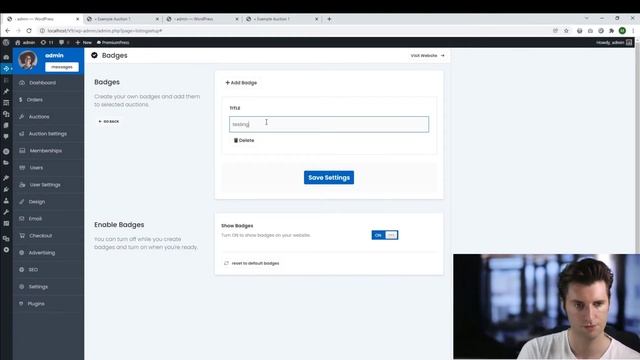
Task: Switch to the second Example Auction 1 tab
Action: click(122, 19)
